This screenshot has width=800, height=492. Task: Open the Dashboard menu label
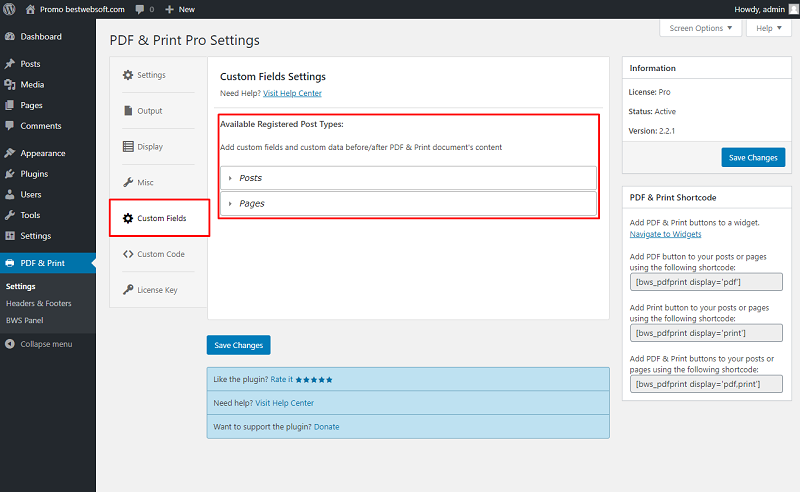[x=41, y=36]
